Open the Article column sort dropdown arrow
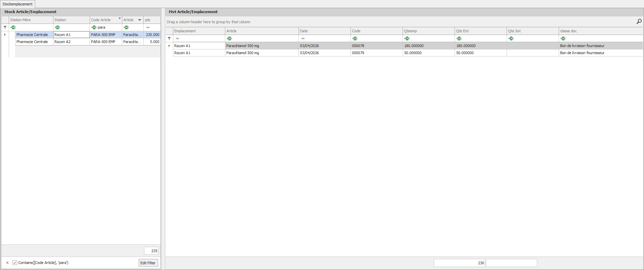This screenshot has height=270, width=644. pos(140,20)
